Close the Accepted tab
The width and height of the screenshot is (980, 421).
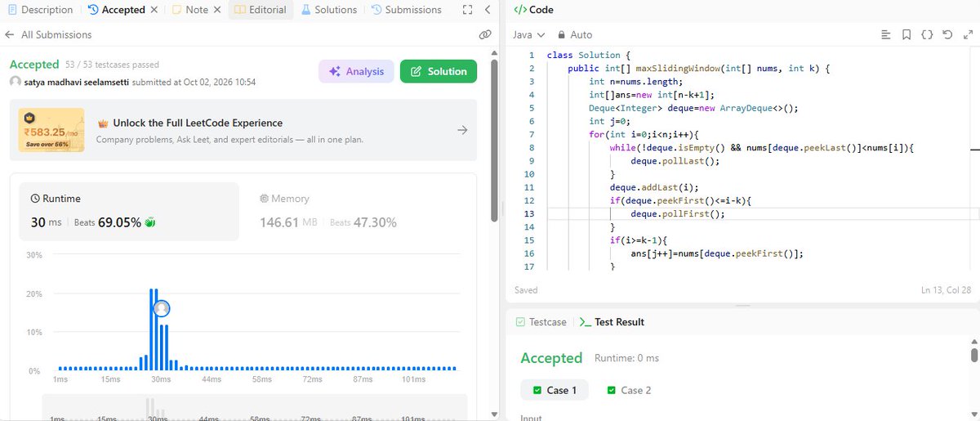click(x=154, y=10)
